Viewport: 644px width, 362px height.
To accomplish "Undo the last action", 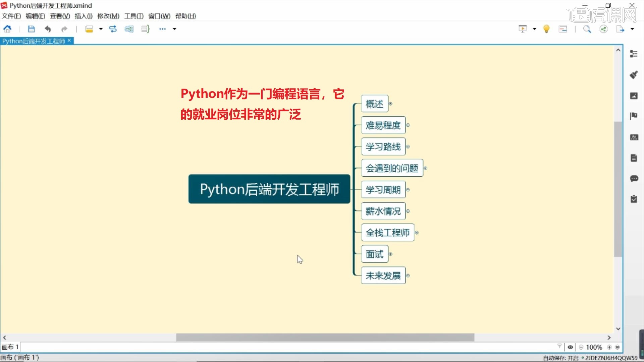I will tap(48, 29).
